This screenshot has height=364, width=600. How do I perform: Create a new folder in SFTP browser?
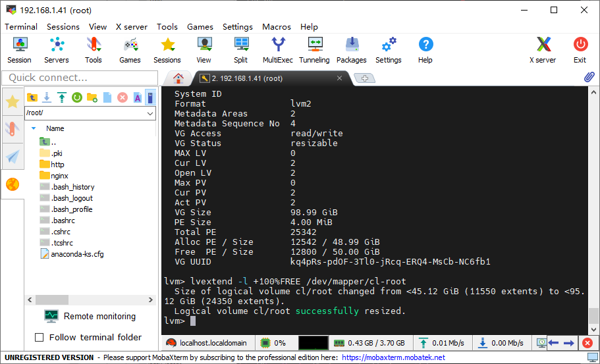pyautogui.click(x=92, y=97)
